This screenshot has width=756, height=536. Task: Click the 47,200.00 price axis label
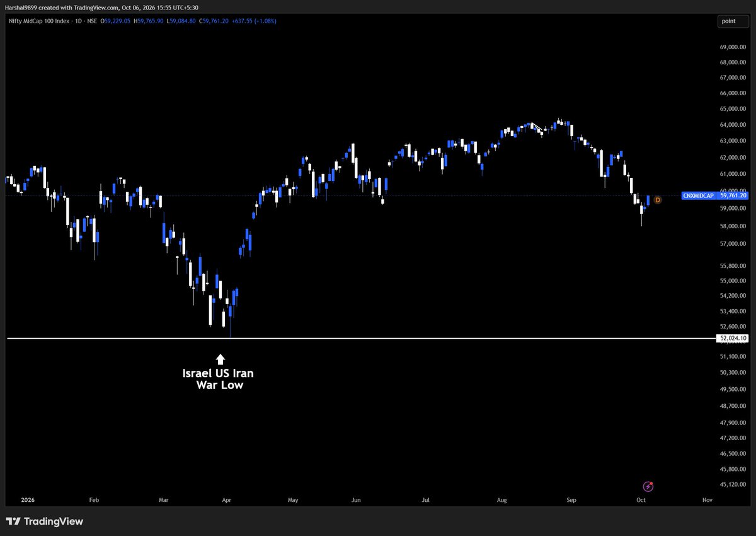(x=733, y=438)
